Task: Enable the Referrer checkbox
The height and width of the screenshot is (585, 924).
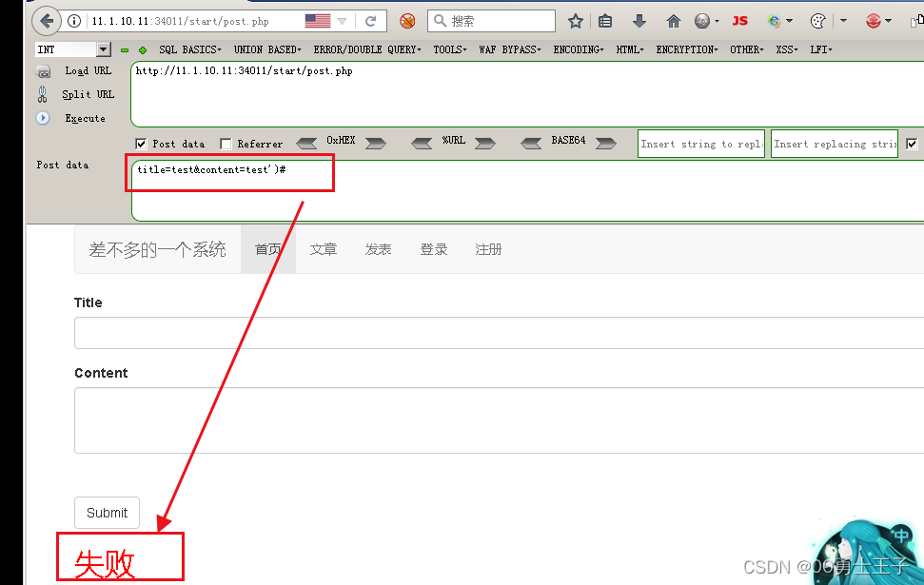Action: (226, 144)
